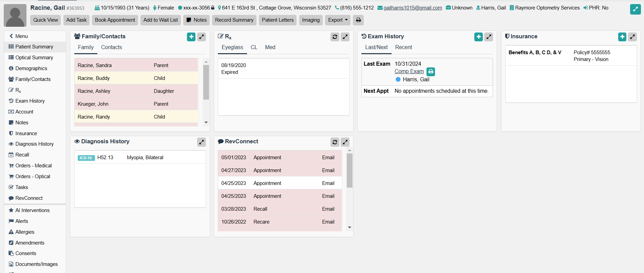Select 03/28/2023 Recall RevConnect entry
644x273 pixels.
(x=280, y=209)
